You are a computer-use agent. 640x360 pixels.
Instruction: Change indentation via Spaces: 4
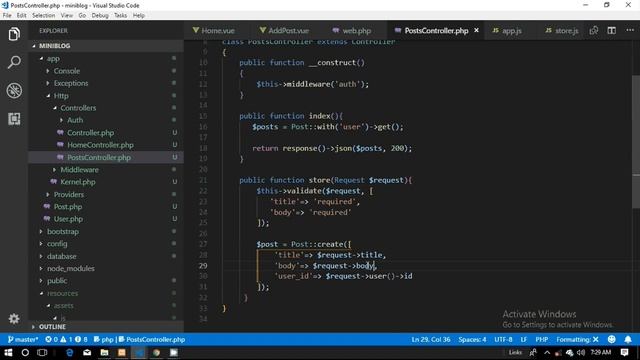pyautogui.click(x=472, y=339)
